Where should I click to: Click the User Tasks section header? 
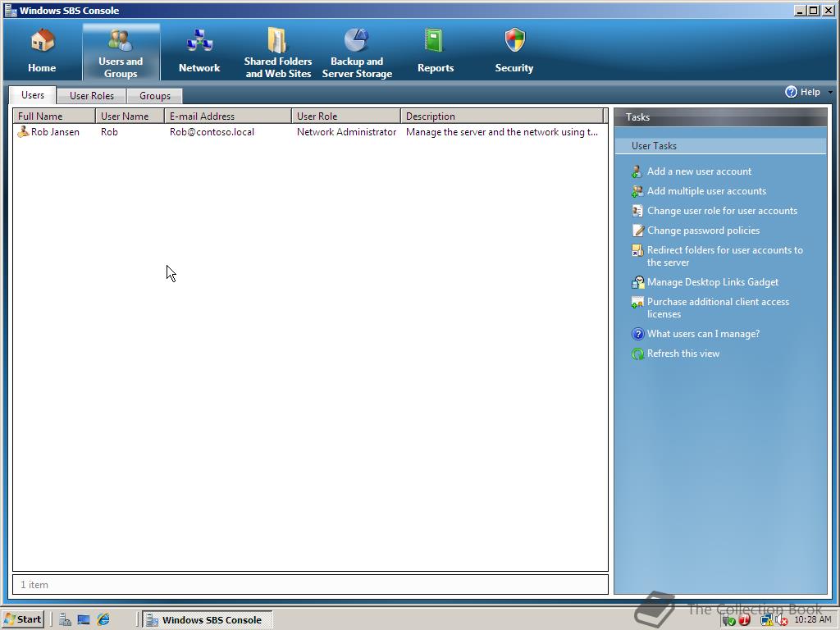[x=720, y=146]
